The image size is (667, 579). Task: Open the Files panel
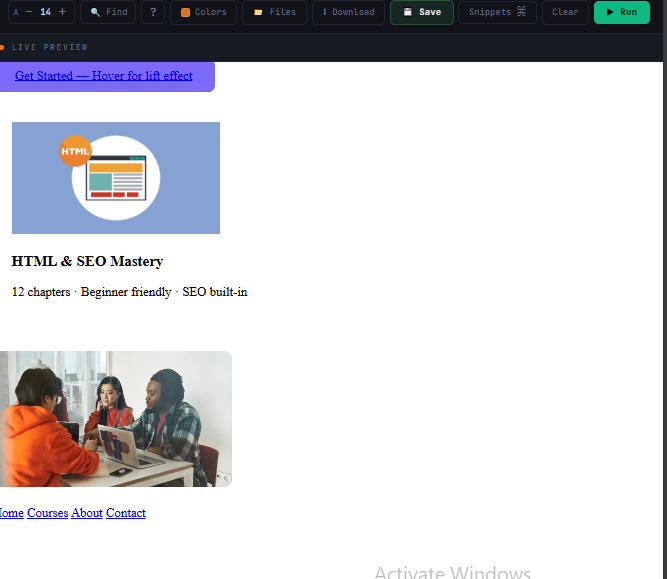[274, 12]
